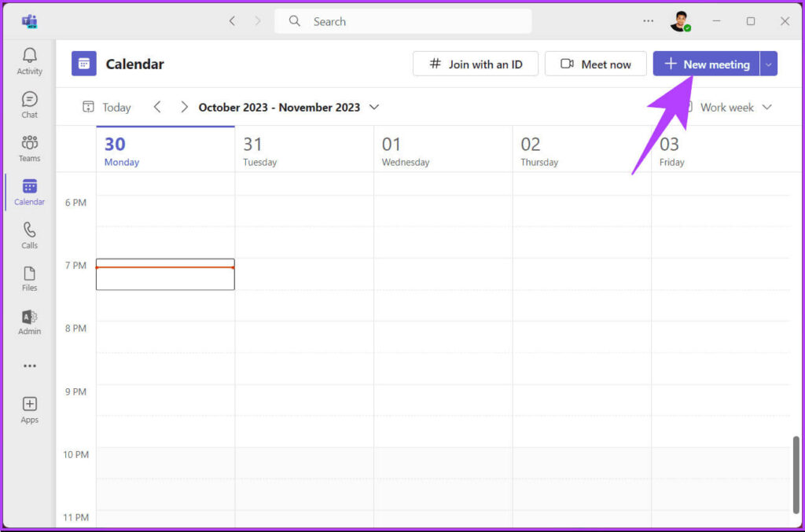The height and width of the screenshot is (532, 805).
Task: Click the search magnifier icon
Action: click(294, 21)
